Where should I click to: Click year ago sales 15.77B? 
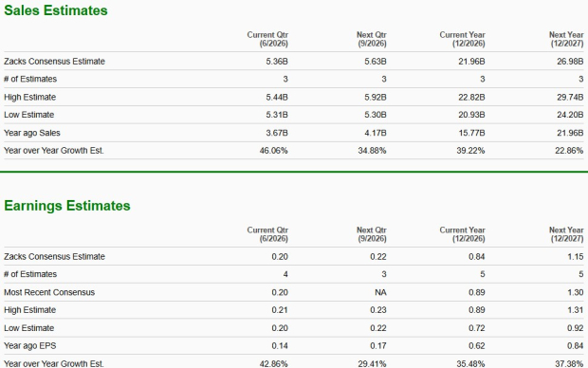click(x=471, y=133)
